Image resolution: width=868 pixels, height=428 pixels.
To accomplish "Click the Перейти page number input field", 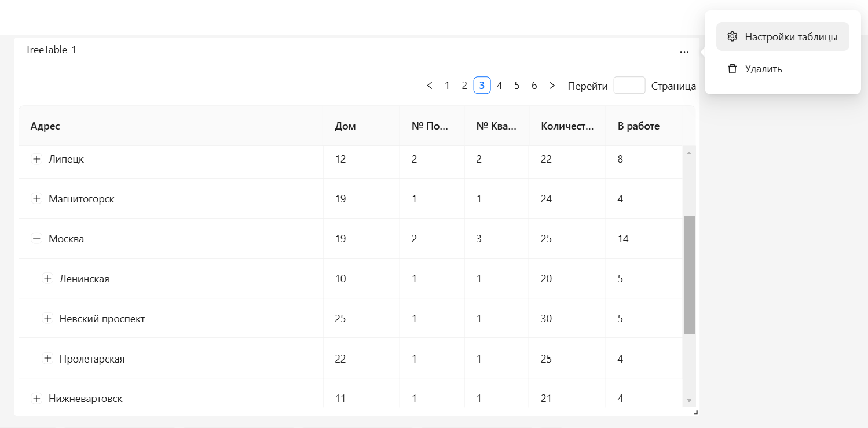I will point(629,86).
